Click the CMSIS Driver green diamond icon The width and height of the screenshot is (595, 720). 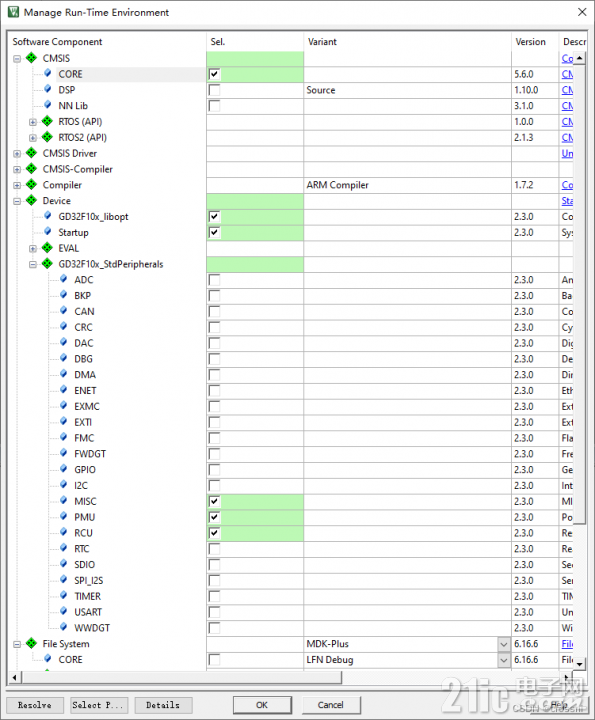point(31,153)
